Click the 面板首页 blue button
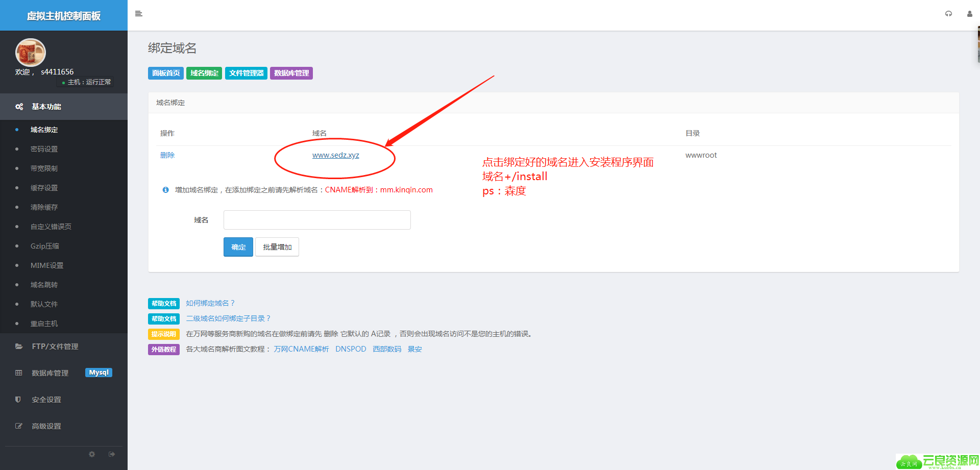The width and height of the screenshot is (980, 470). (x=166, y=73)
